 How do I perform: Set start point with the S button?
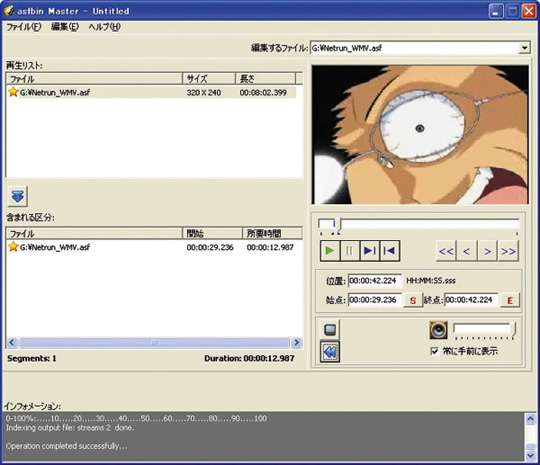point(413,300)
